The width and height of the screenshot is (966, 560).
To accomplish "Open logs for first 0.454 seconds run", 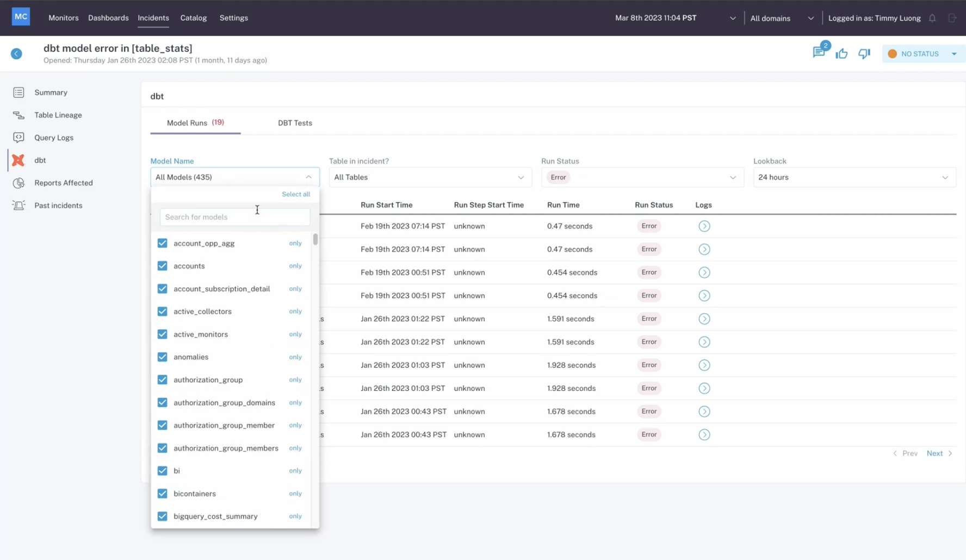I will (704, 272).
